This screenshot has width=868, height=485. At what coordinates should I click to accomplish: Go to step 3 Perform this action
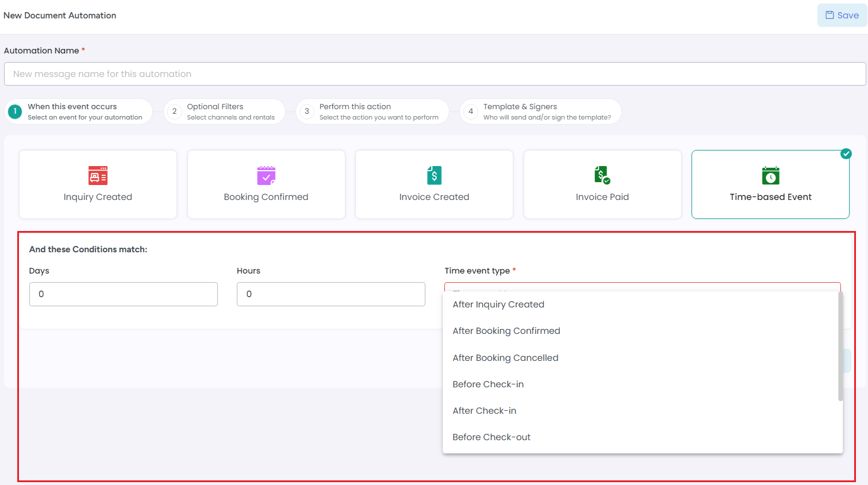[372, 111]
